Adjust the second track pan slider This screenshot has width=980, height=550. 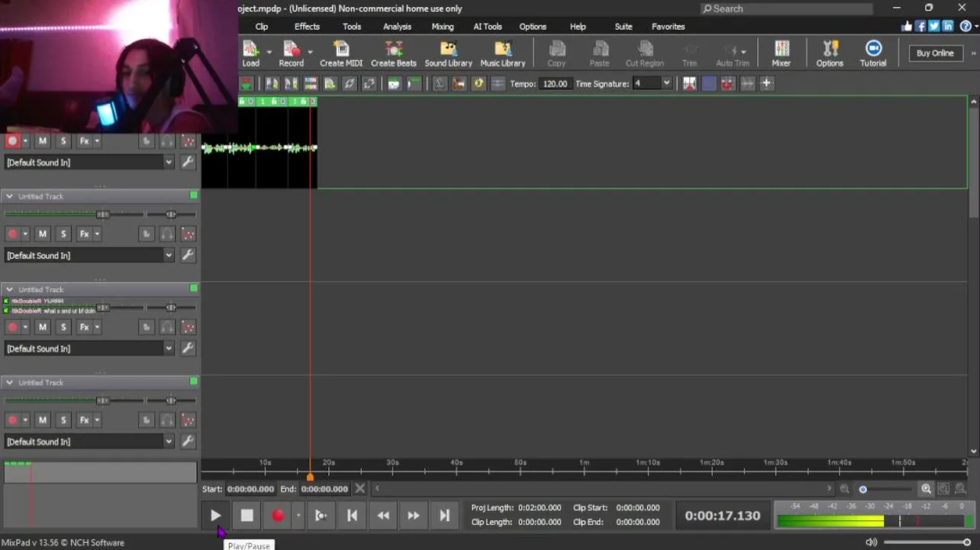click(x=171, y=215)
